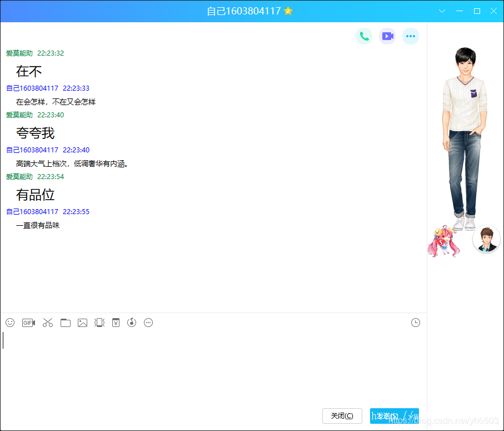Click the send picture icon
Viewport: 504px width, 431px height.
pyautogui.click(x=83, y=323)
